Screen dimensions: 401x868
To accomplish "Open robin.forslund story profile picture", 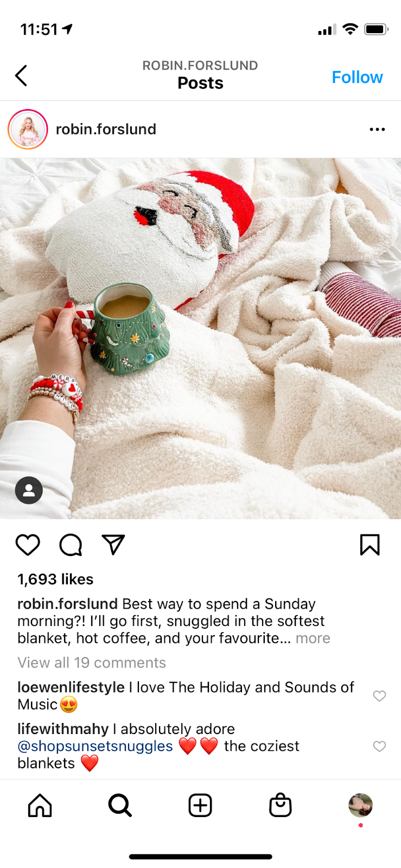I will click(x=28, y=129).
